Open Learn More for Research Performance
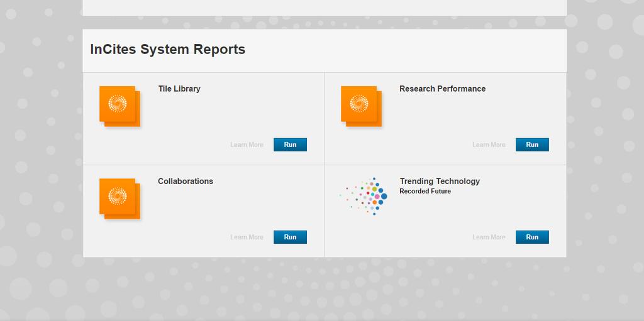The height and width of the screenshot is (321, 644). coord(489,144)
